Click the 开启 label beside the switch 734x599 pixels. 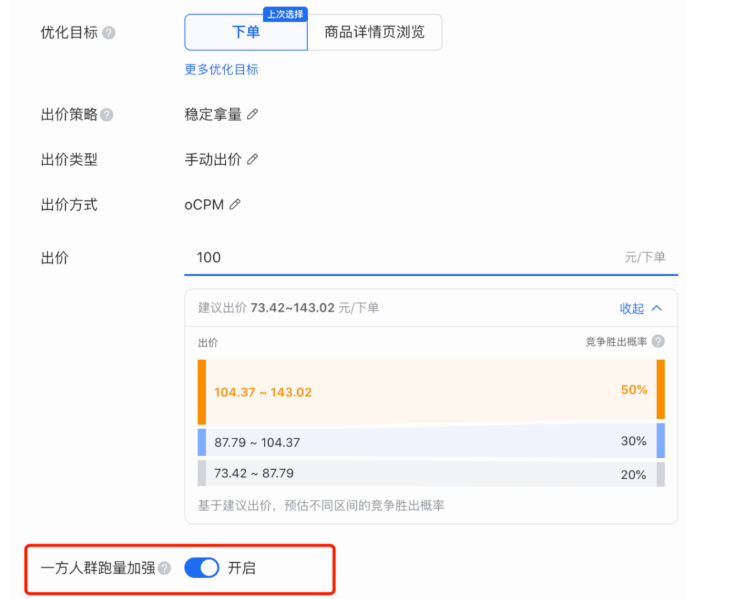click(242, 568)
